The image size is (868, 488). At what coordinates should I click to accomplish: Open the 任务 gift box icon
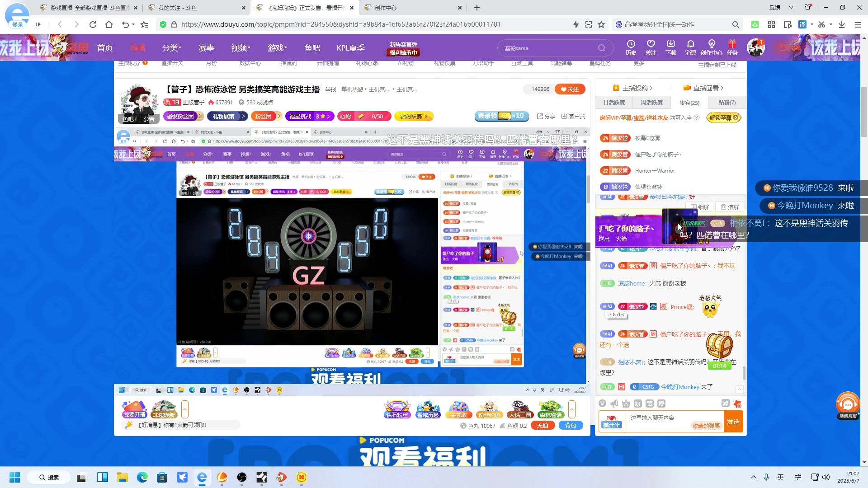click(732, 47)
